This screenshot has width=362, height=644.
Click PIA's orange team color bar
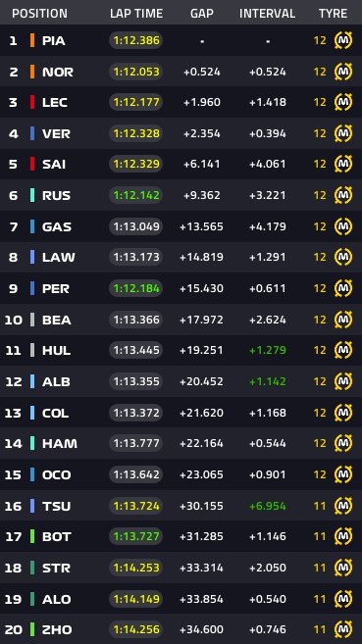click(32, 40)
